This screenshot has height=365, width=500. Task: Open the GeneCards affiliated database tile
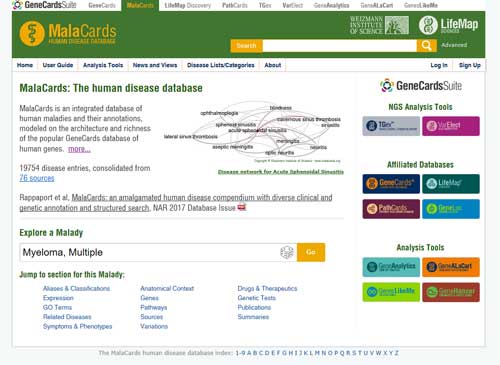coord(391,184)
